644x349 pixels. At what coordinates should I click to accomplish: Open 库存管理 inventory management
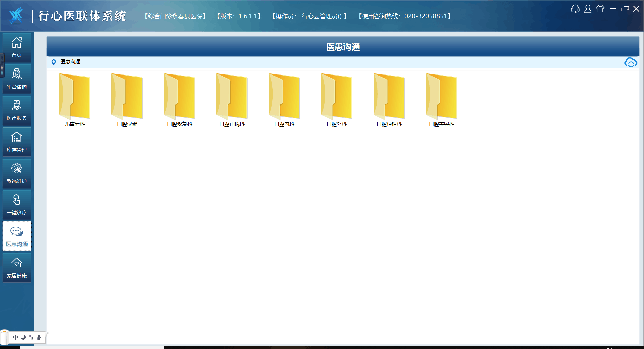(17, 142)
